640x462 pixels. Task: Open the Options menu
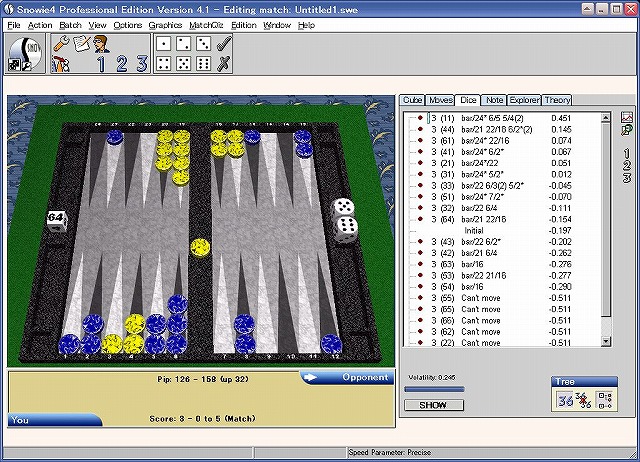point(127,25)
